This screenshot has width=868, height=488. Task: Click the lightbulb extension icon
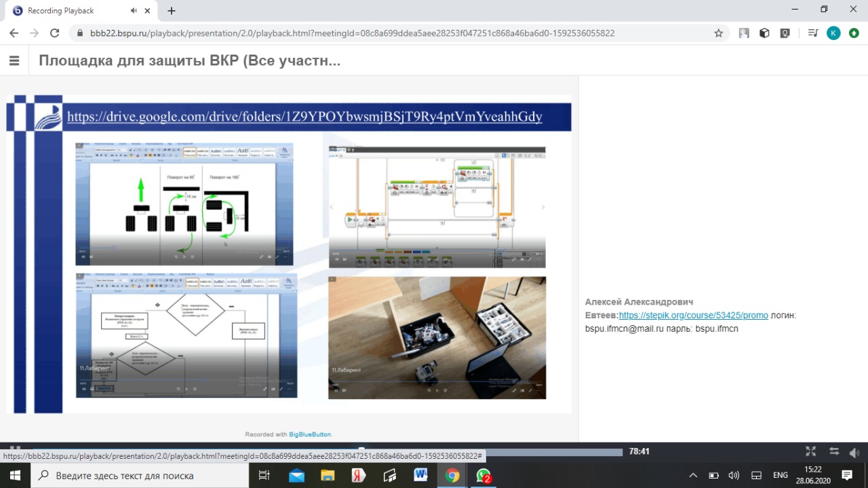pyautogui.click(x=785, y=33)
